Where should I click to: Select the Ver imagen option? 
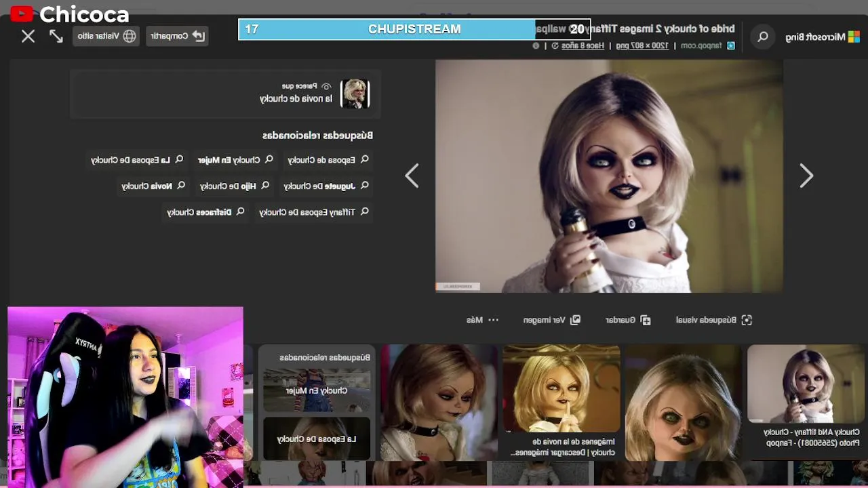point(551,320)
